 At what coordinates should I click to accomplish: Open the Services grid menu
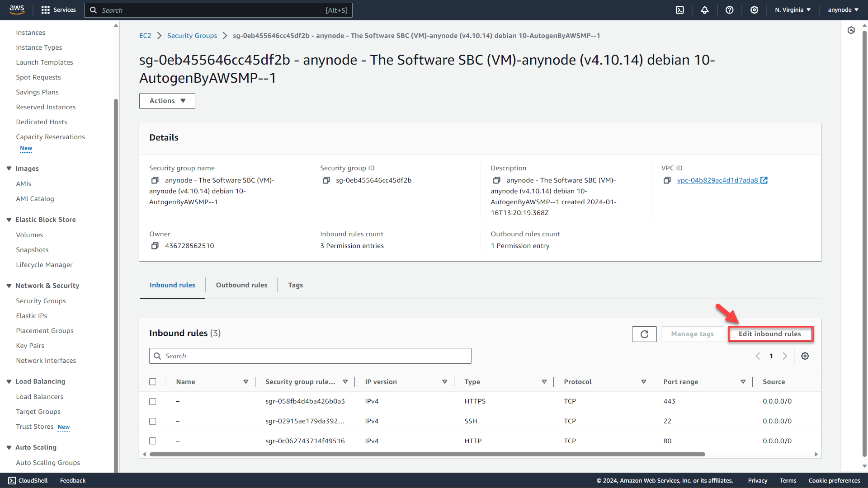pyautogui.click(x=45, y=9)
